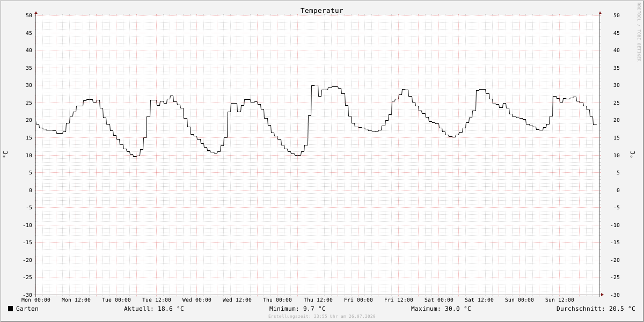
Task: Click the 'Tue 00:00' x-axis label
Action: click(116, 300)
